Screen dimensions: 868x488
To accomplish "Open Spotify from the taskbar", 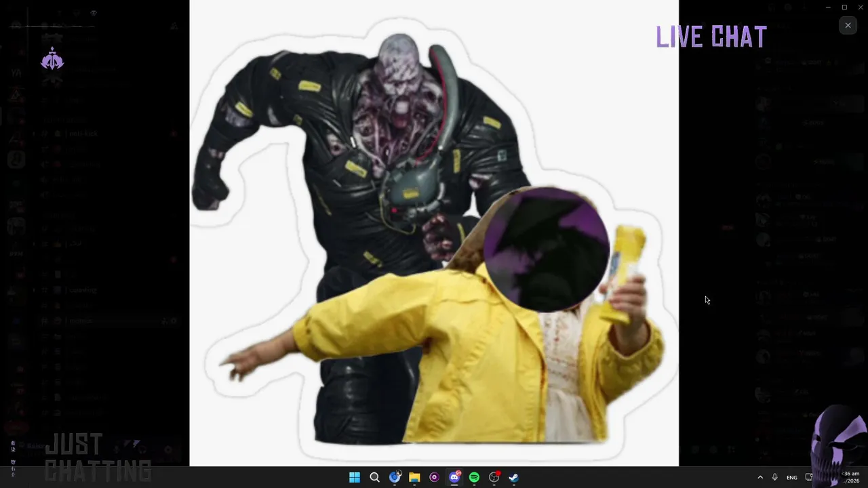I will tap(474, 477).
